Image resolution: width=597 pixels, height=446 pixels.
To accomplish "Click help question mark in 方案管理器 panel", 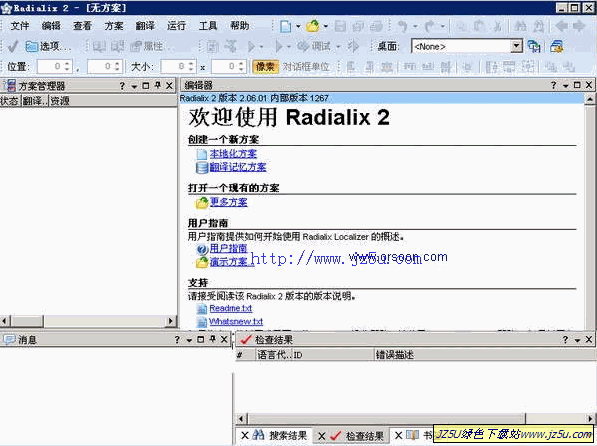I will point(122,86).
